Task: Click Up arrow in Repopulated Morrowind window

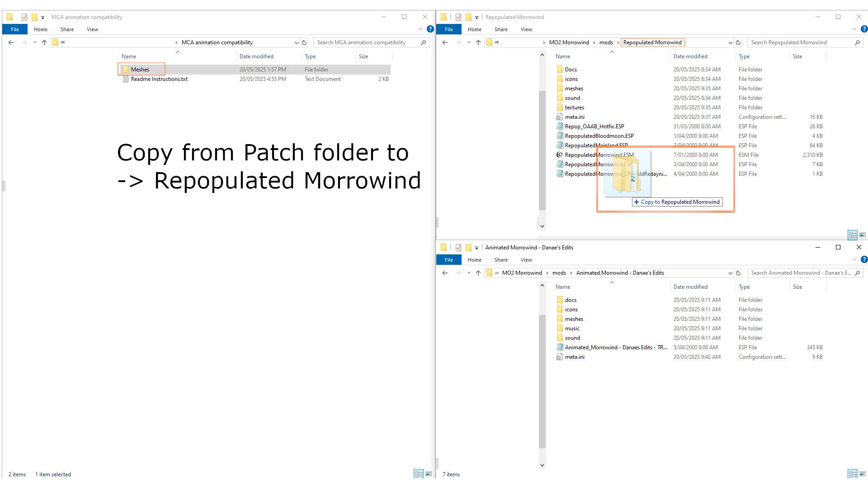Action: [x=478, y=42]
